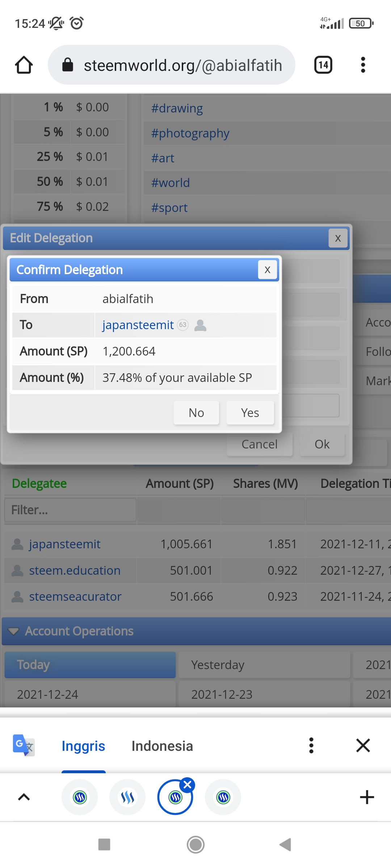Sort by Delegatee column header

[39, 484]
